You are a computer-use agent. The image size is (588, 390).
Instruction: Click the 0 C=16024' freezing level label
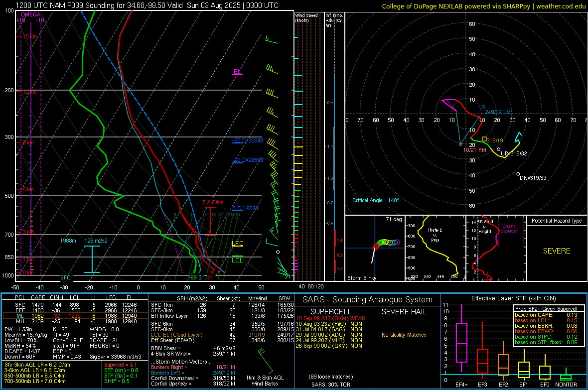pyautogui.click(x=245, y=208)
